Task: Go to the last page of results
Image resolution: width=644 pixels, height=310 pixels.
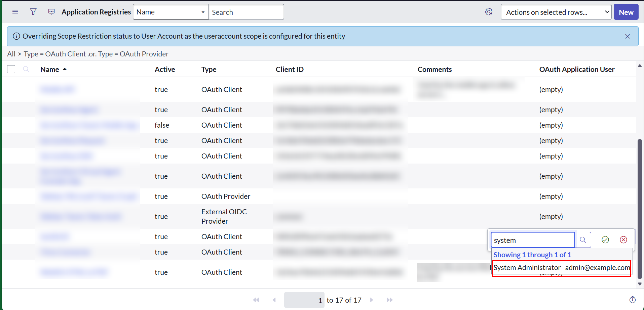Action: pyautogui.click(x=390, y=300)
